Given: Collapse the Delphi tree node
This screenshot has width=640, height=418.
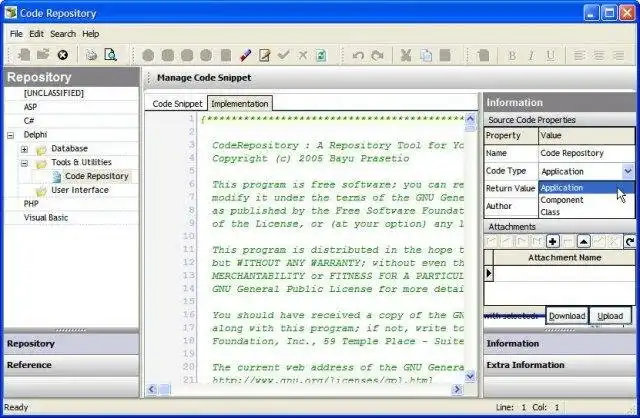Looking at the screenshot, I should 11,135.
